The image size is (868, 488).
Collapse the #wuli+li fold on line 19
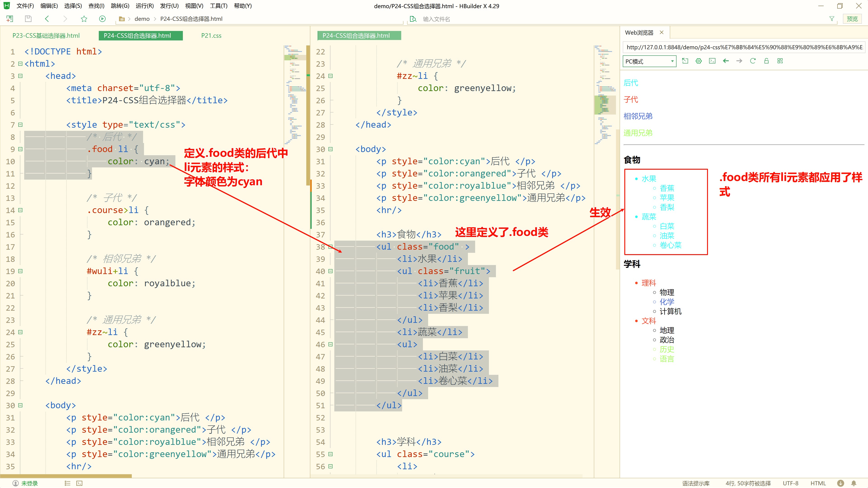(20, 271)
